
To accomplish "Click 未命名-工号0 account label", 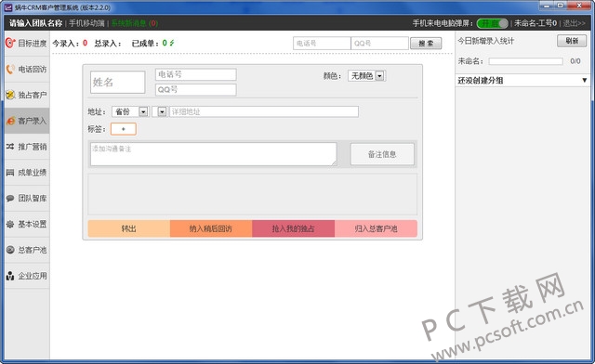I will [x=535, y=23].
